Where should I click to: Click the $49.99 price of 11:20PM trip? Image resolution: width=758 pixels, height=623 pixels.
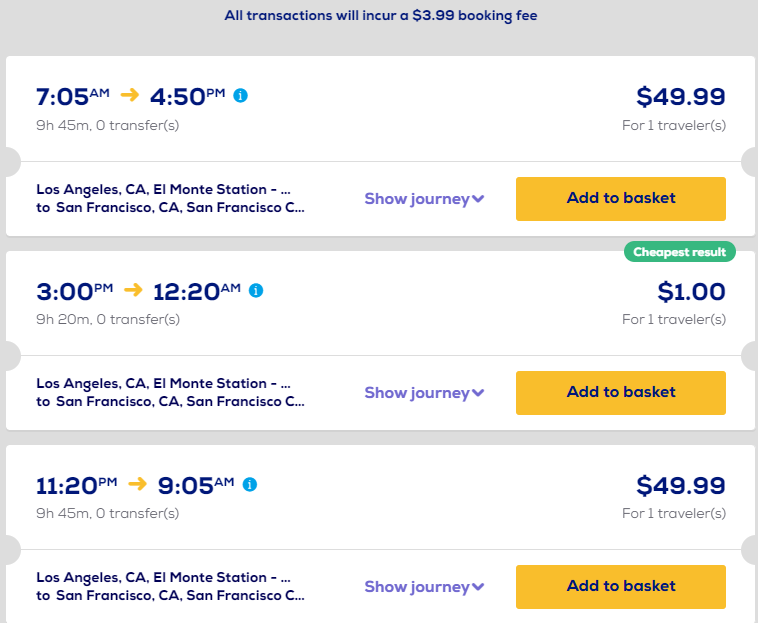[681, 486]
